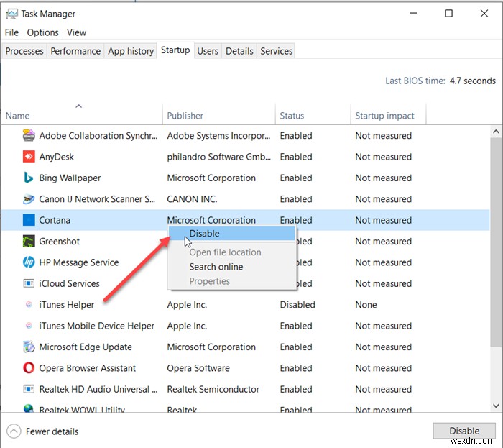Click the scrollbar up arrow
Viewport: 503px width, 448px height.
click(x=496, y=132)
